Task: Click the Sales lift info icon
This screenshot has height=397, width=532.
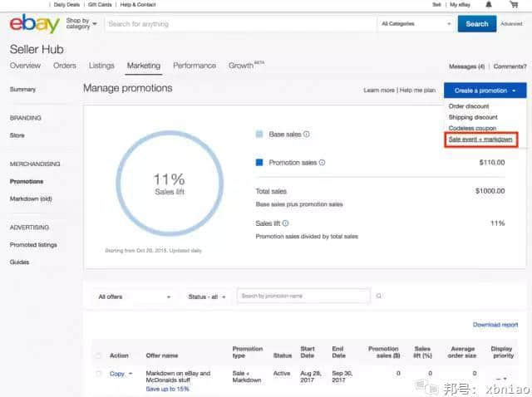Action: [x=286, y=223]
